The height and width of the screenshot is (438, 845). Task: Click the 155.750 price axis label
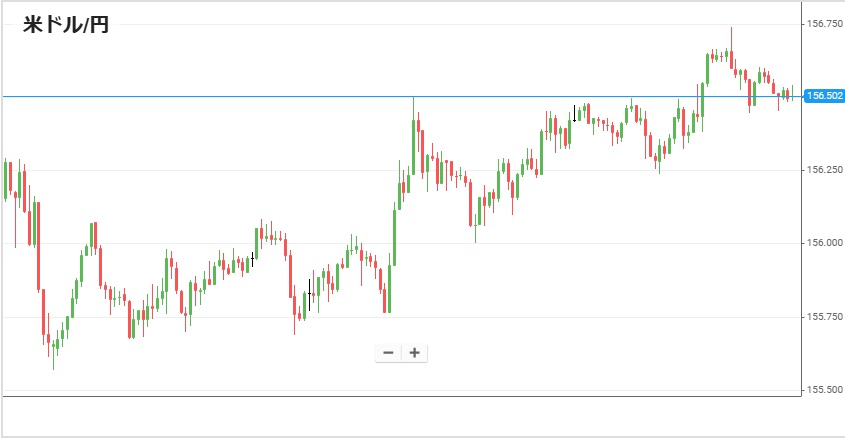825,317
